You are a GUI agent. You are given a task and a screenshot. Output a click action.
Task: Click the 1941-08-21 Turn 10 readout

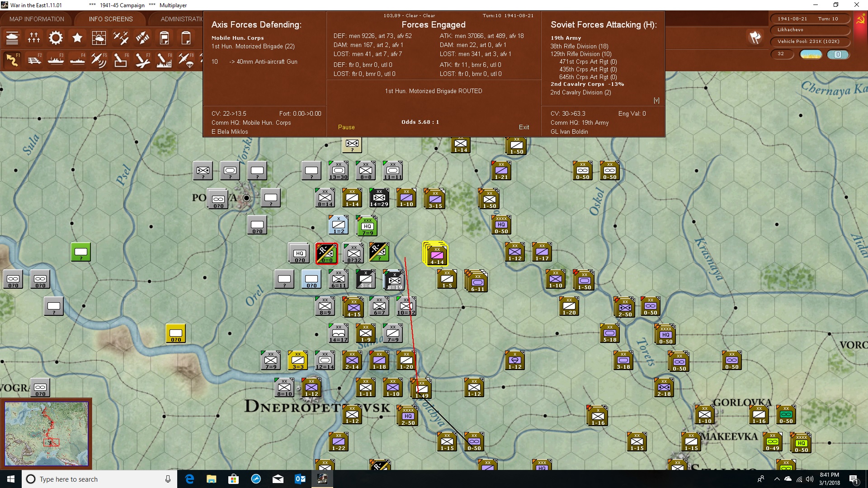point(809,19)
